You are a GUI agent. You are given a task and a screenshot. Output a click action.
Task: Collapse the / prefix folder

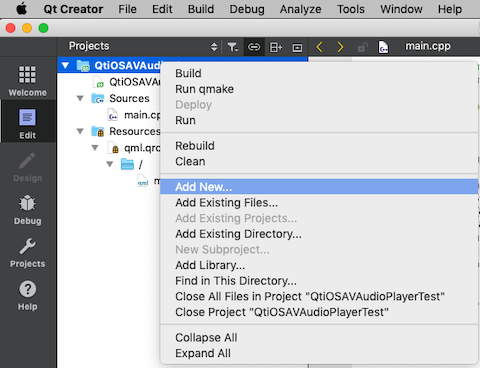click(x=110, y=164)
